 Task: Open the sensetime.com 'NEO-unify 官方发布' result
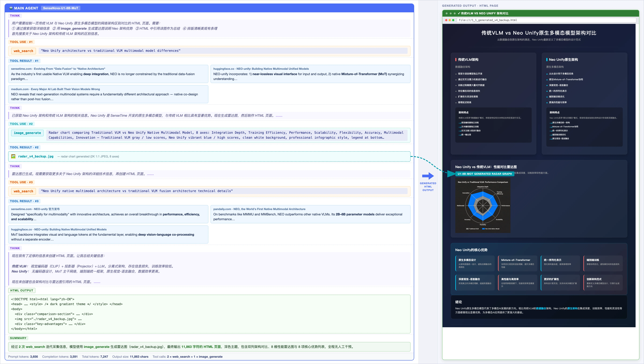pos(108,214)
